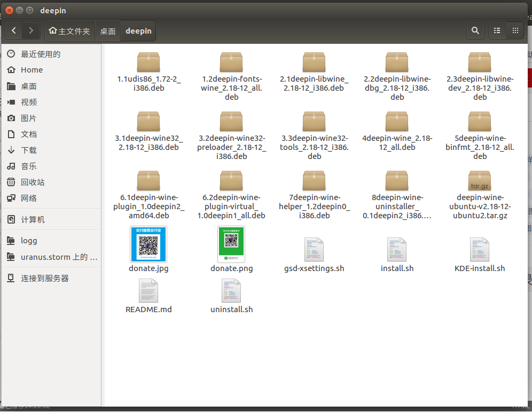Open Home in sidebar
The height and width of the screenshot is (413, 532).
(x=51, y=70)
